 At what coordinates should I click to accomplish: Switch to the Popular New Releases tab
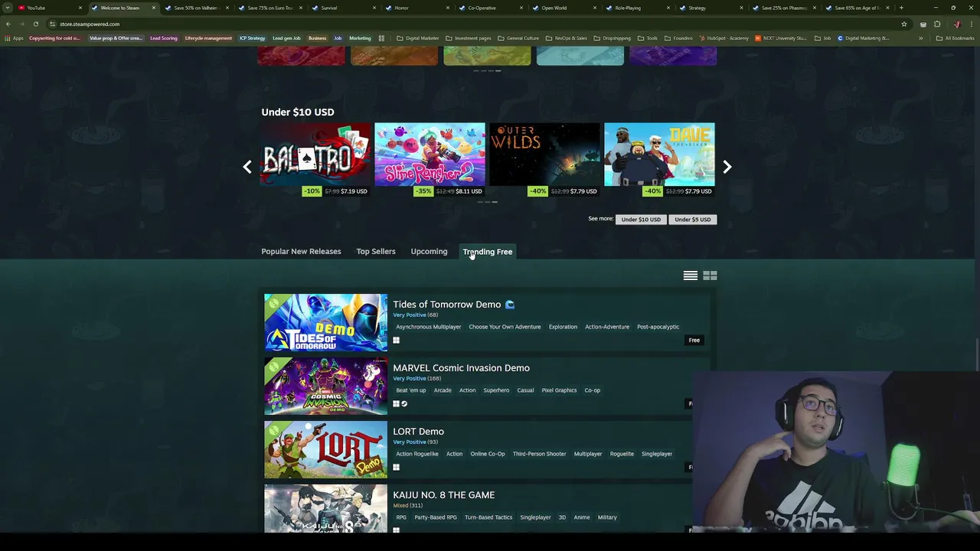301,251
